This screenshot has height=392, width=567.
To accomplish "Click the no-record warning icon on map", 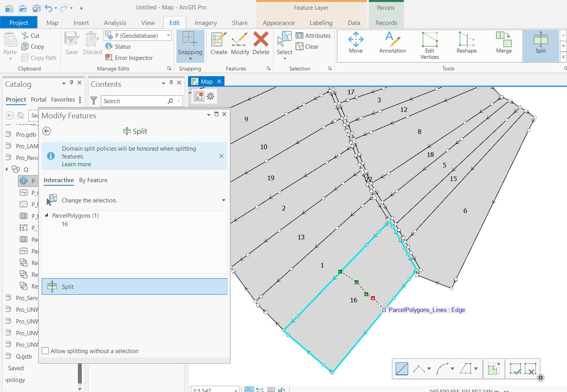I will (199, 96).
